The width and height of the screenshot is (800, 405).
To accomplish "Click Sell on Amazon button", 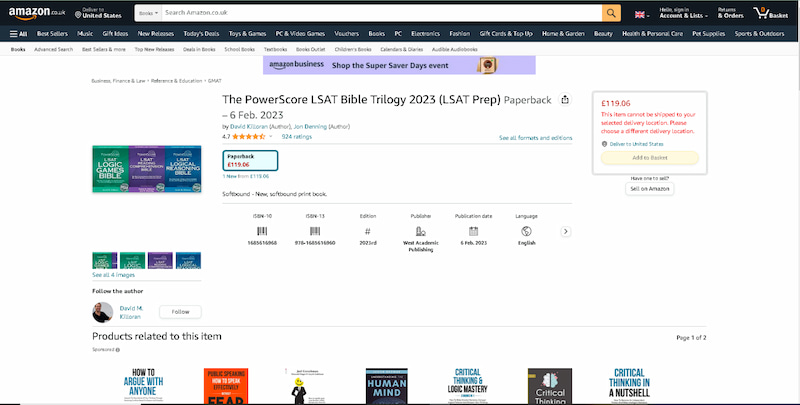I will 649,189.
